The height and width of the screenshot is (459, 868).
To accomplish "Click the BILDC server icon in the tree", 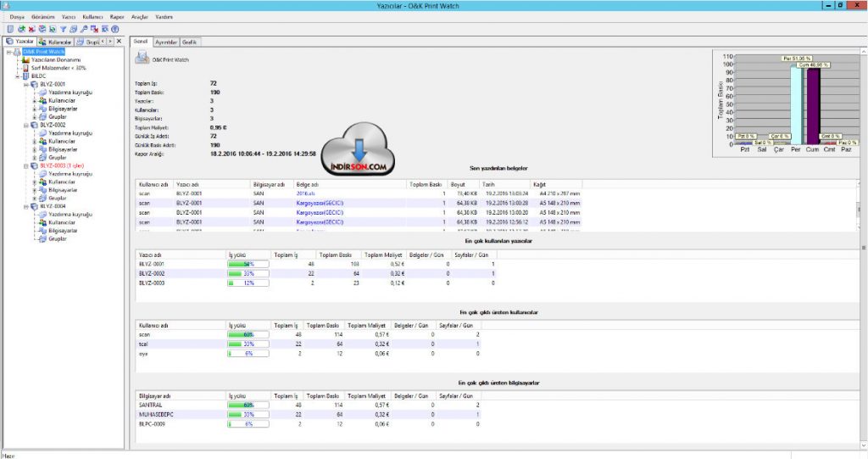I will tap(25, 76).
